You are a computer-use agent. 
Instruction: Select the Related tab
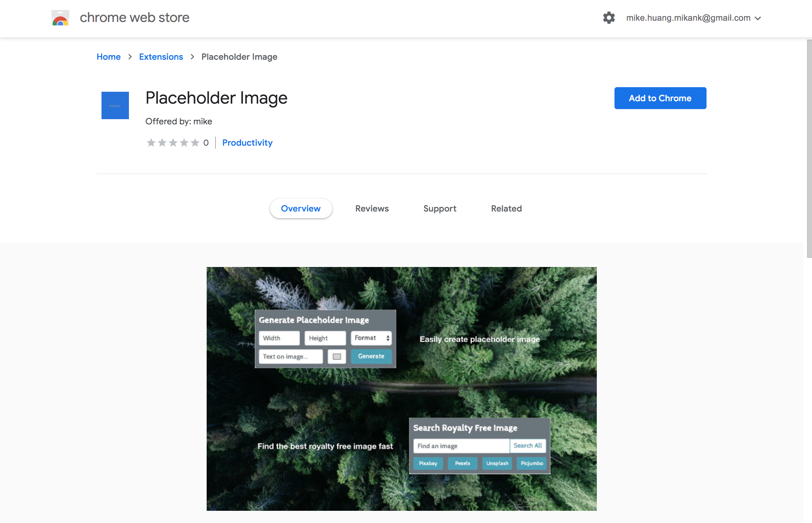pyautogui.click(x=506, y=208)
